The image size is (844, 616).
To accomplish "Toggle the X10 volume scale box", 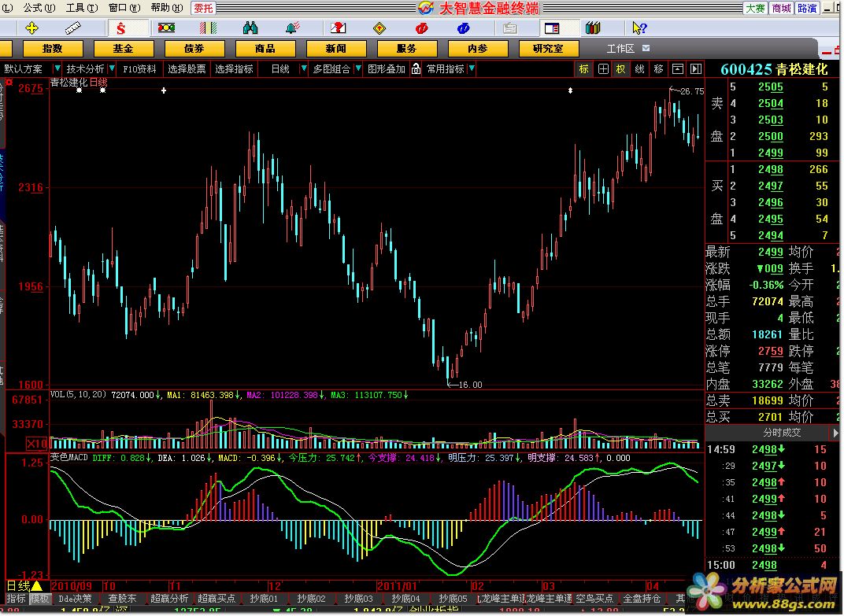I will 37,444.
